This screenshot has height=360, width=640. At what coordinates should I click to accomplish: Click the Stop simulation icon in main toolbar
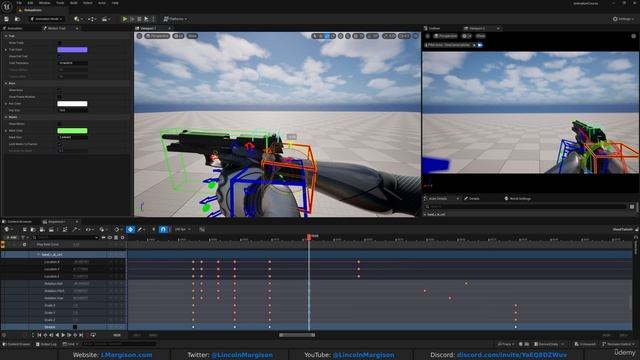[139, 19]
